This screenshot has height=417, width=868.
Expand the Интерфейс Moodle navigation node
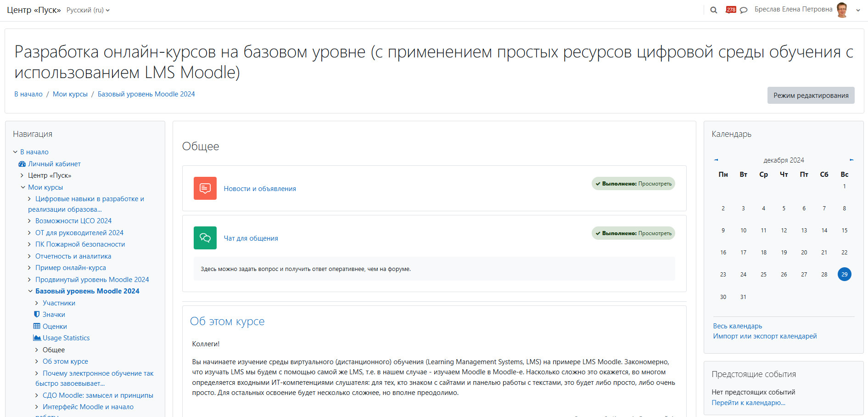[37, 407]
